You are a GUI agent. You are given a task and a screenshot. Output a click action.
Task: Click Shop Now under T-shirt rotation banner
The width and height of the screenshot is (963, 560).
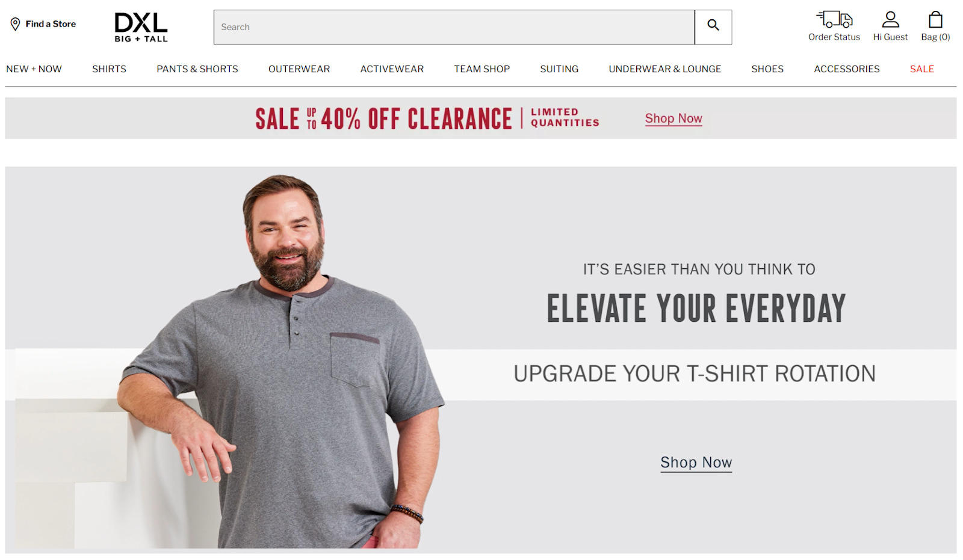tap(696, 463)
